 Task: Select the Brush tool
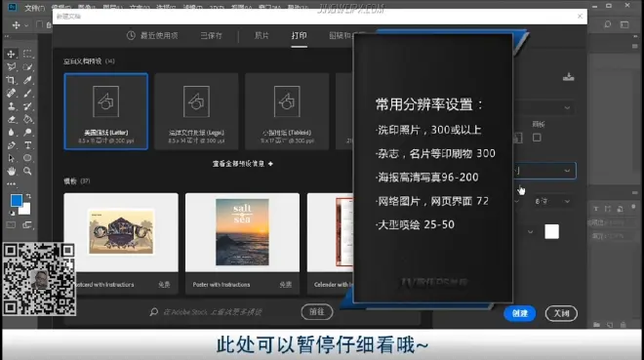[27, 94]
